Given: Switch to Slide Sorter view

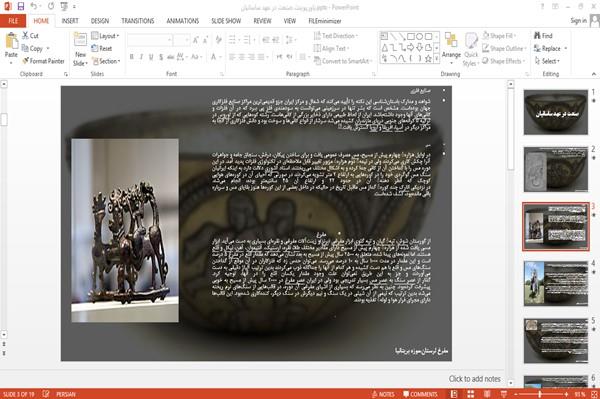Looking at the screenshot, I should click(470, 394).
